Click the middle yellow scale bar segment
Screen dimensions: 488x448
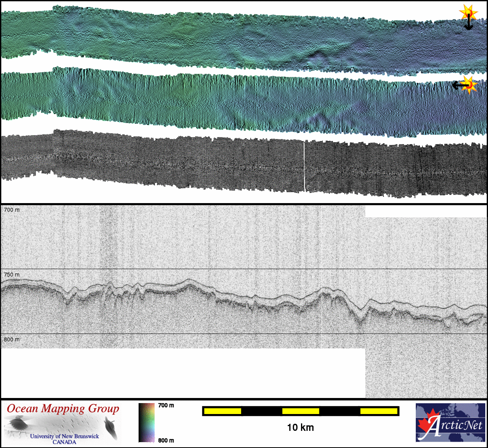[x=300, y=411]
